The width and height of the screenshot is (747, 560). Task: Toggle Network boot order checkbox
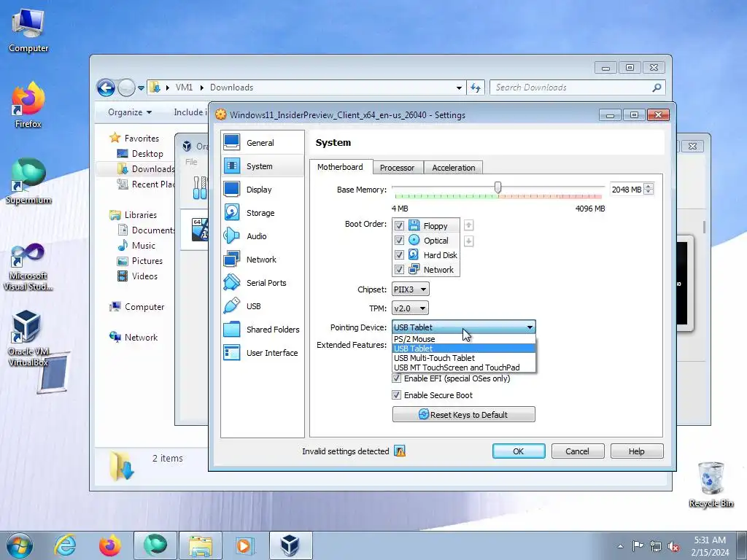[399, 270]
